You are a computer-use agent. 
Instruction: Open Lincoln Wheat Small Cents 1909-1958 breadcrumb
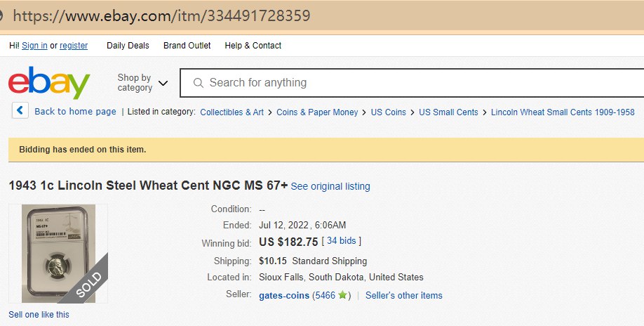[562, 112]
